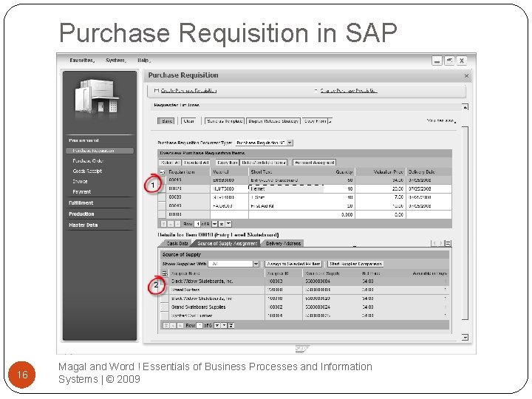Click Display Release Strategy
Viewport: 532px width, 399px height.
273,121
